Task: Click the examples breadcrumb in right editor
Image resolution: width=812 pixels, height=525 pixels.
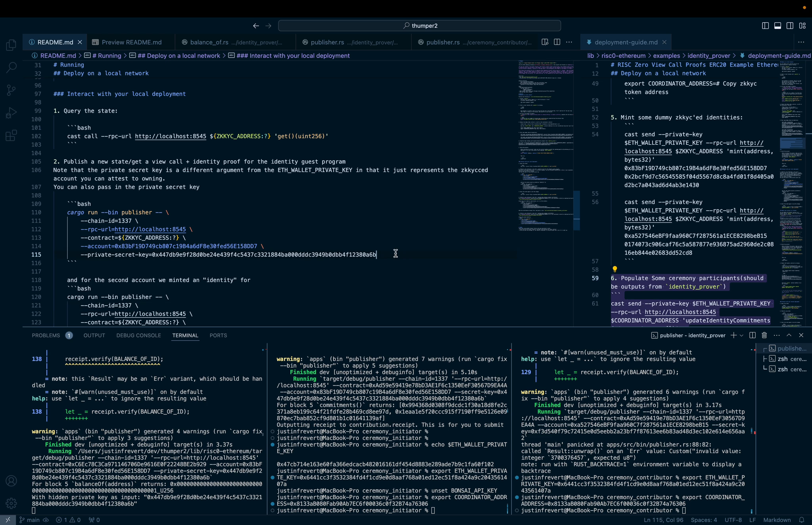Action: click(666, 56)
